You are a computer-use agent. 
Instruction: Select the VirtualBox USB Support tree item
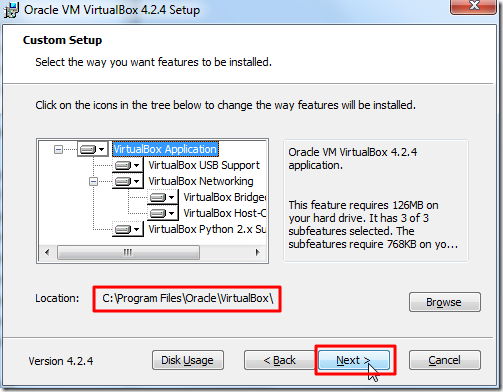(204, 165)
